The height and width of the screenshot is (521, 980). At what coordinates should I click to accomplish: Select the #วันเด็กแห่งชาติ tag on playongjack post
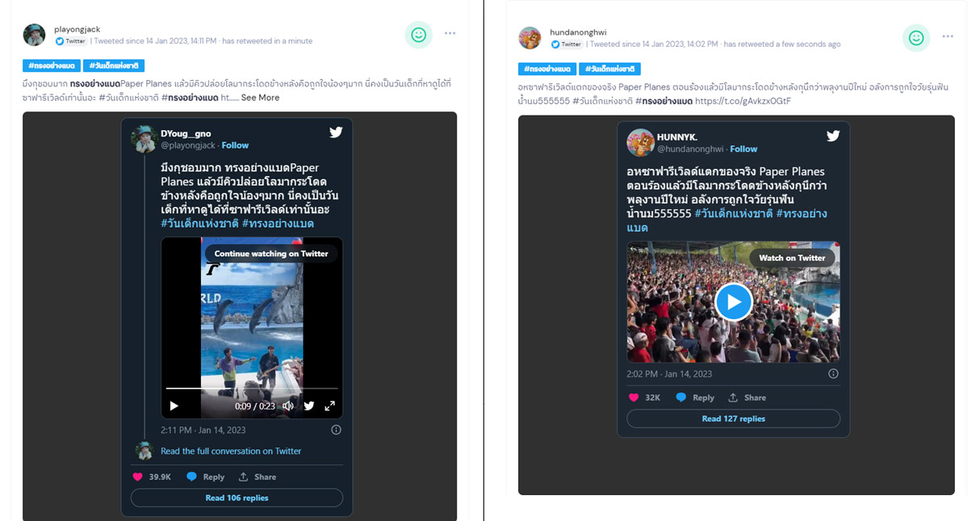pyautogui.click(x=114, y=65)
